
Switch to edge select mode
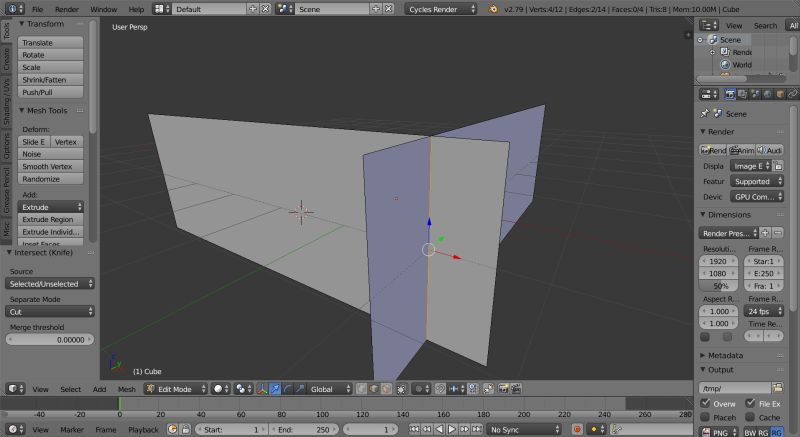(373, 389)
